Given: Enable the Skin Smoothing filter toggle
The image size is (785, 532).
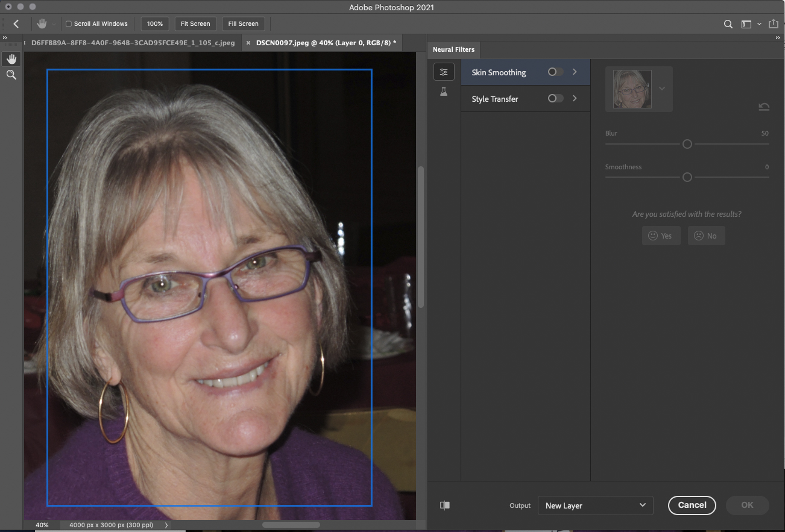Looking at the screenshot, I should tap(555, 72).
